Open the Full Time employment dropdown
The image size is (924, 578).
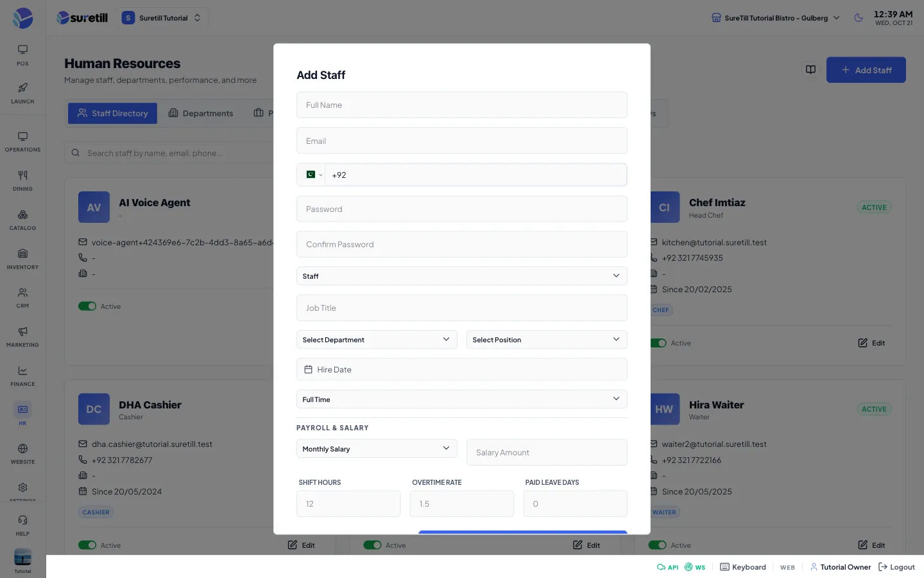461,399
